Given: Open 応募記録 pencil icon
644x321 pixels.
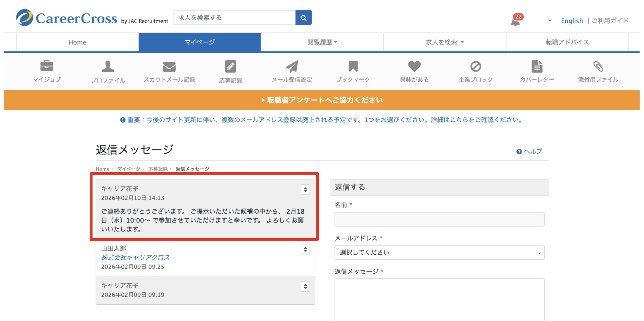Looking at the screenshot, I should (230, 66).
